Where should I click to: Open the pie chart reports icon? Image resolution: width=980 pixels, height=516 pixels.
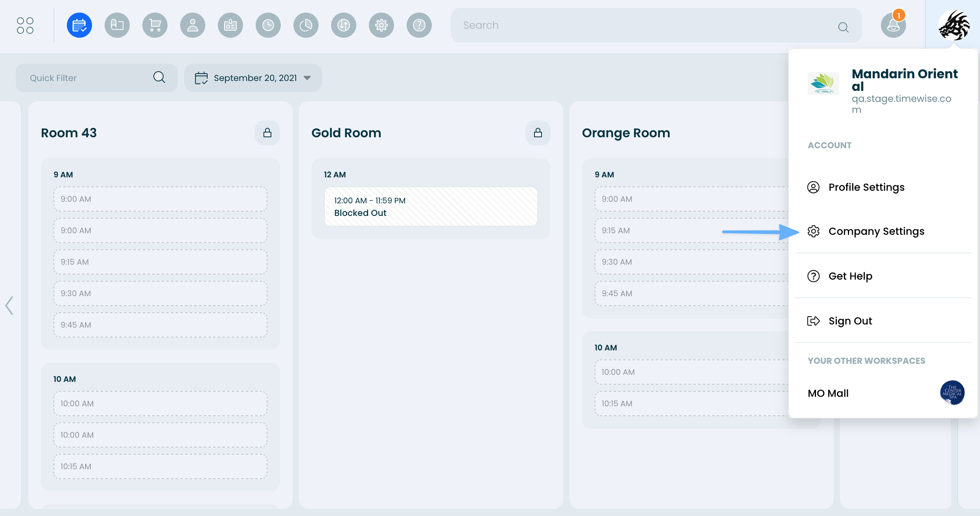click(306, 26)
